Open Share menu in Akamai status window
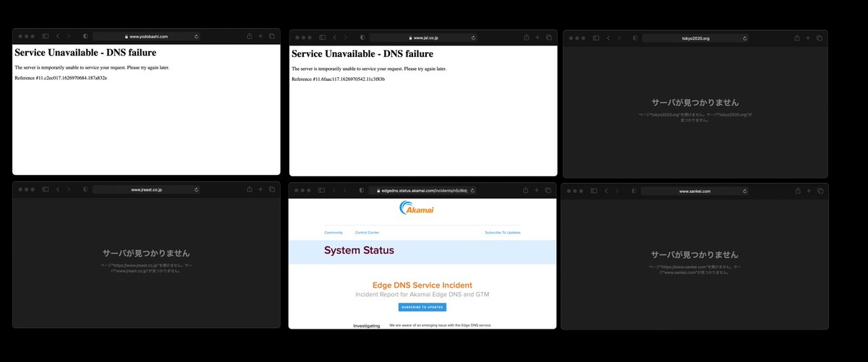 coord(526,190)
